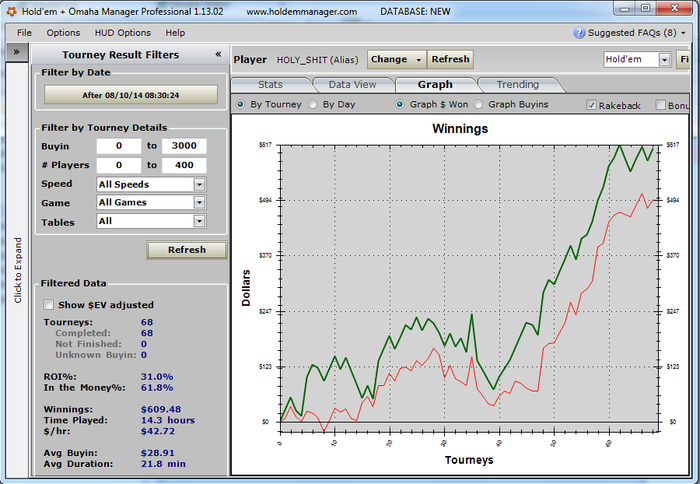Click the Click to Expand vertical bar
The height and width of the screenshot is (484, 700).
point(18,270)
